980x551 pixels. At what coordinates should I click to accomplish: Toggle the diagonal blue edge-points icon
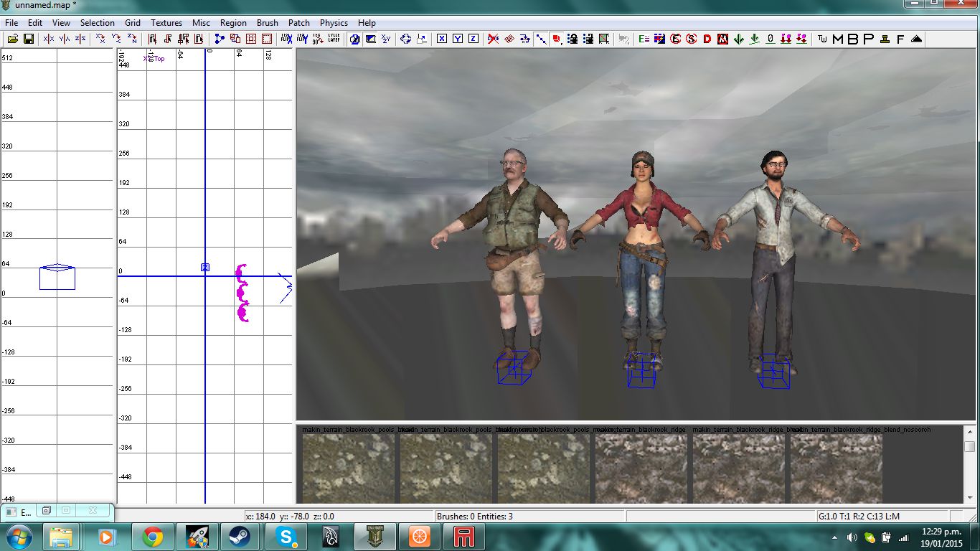point(541,39)
